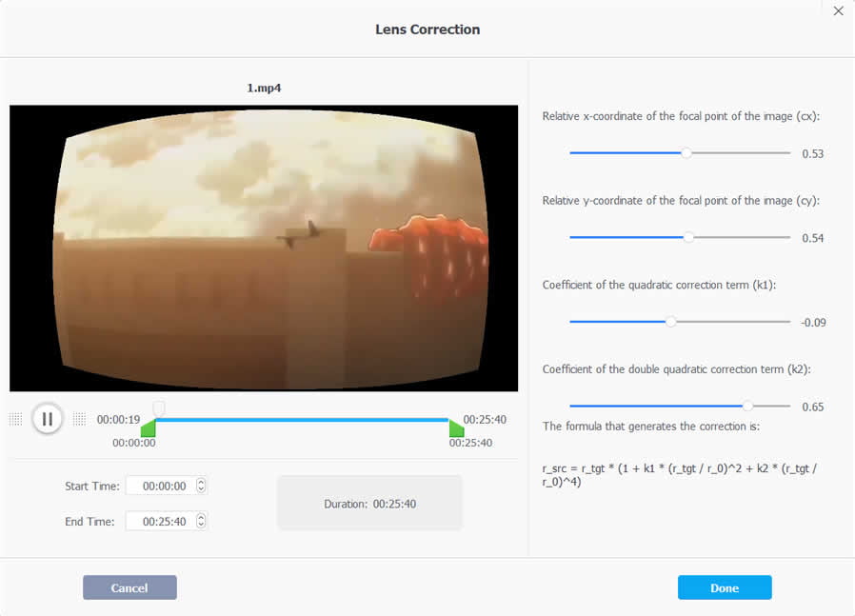Close the Lens Correction dialog
This screenshot has height=616, width=855.
click(x=838, y=11)
